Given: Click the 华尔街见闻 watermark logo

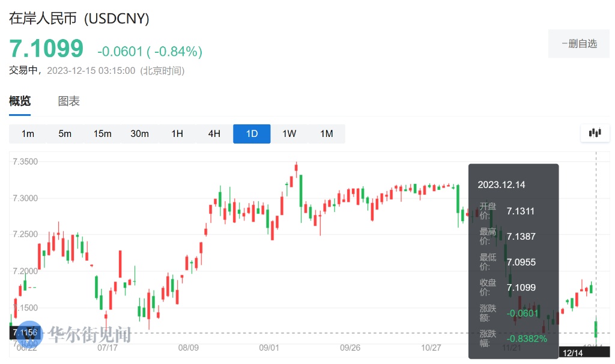Looking at the screenshot, I should point(89,334).
